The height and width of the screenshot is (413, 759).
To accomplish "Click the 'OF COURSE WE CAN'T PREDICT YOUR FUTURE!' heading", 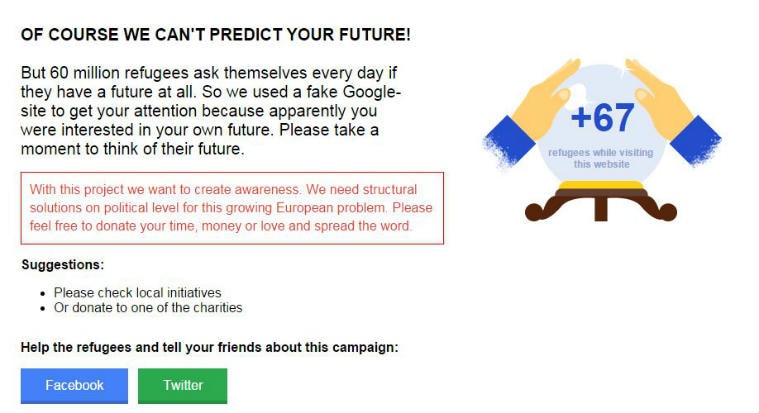I will pyautogui.click(x=216, y=35).
